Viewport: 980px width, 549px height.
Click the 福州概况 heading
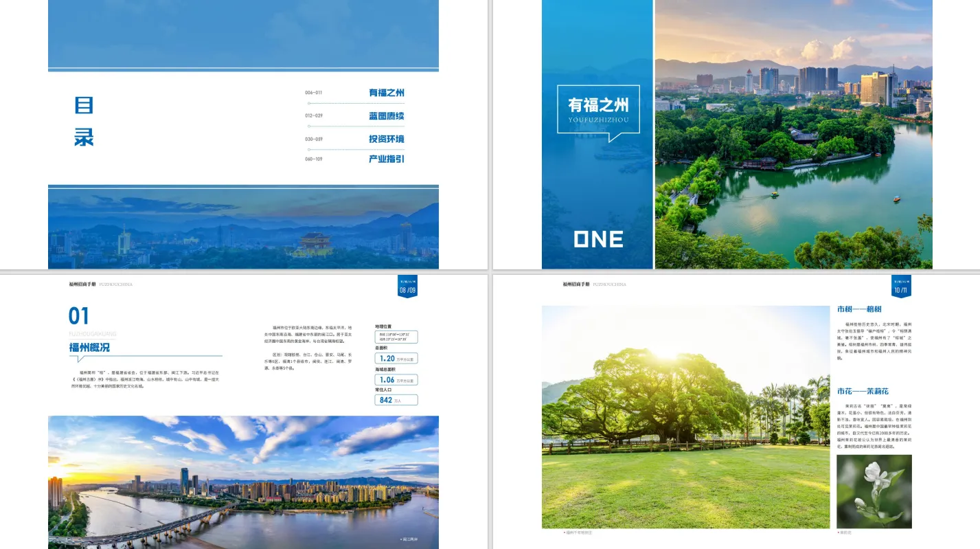[x=89, y=348]
